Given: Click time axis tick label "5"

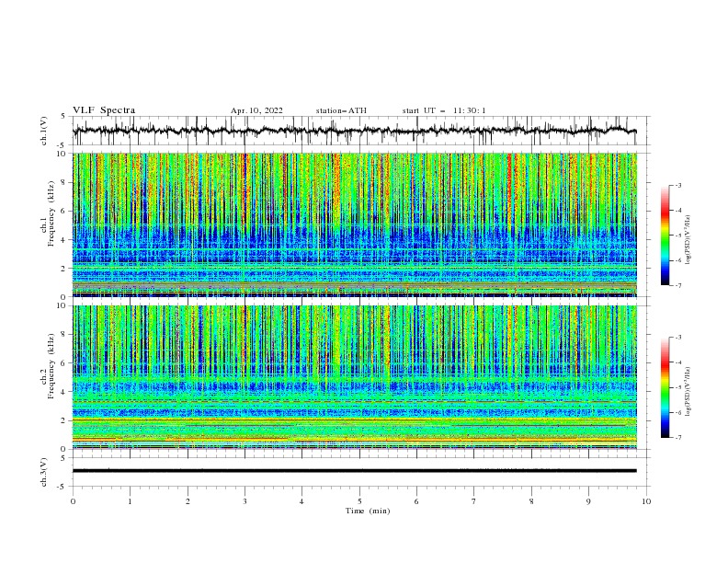Looking at the screenshot, I should click(x=359, y=501).
